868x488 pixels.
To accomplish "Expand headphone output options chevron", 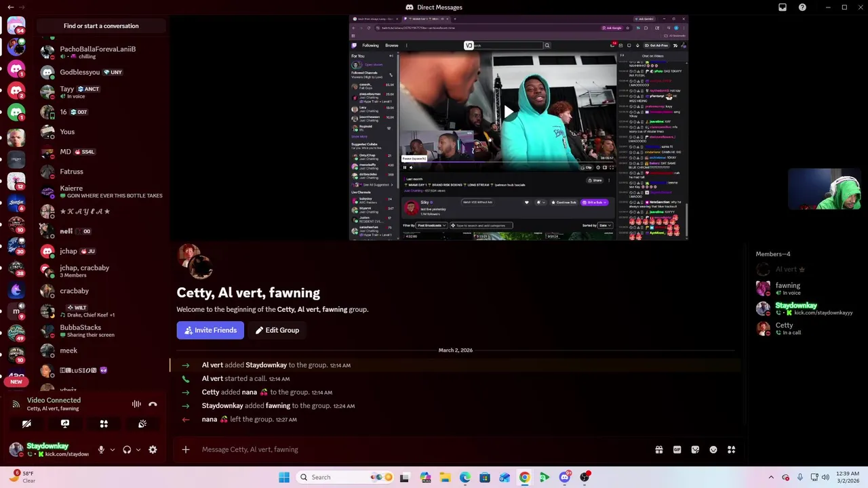I will (138, 449).
